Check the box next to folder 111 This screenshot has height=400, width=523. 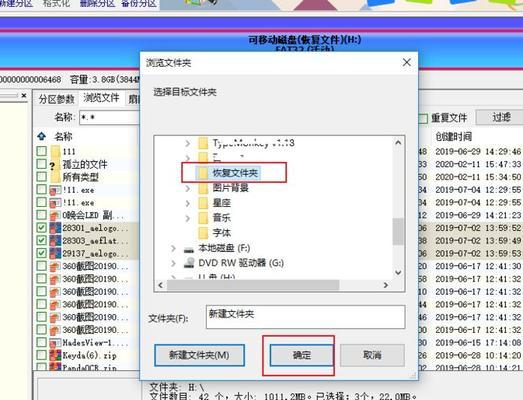pyautogui.click(x=41, y=151)
